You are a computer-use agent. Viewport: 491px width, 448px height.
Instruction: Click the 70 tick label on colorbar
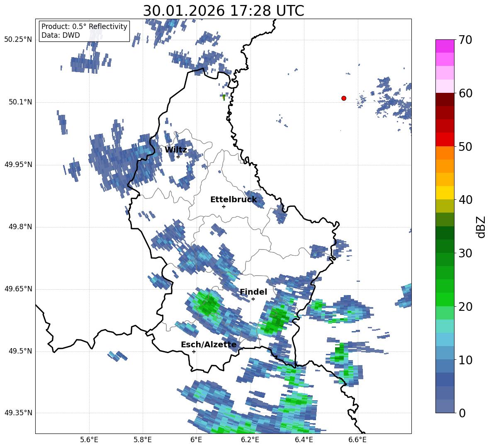pos(465,40)
